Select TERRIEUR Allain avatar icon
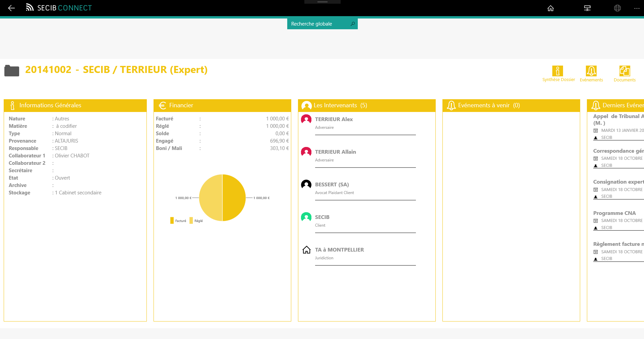This screenshot has width=644, height=339. pyautogui.click(x=306, y=152)
